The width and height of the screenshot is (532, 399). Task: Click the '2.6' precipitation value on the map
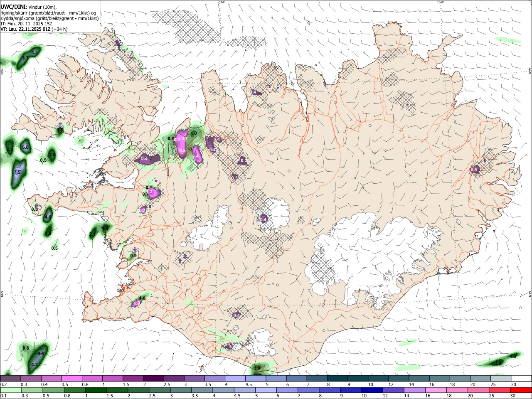click(x=52, y=155)
